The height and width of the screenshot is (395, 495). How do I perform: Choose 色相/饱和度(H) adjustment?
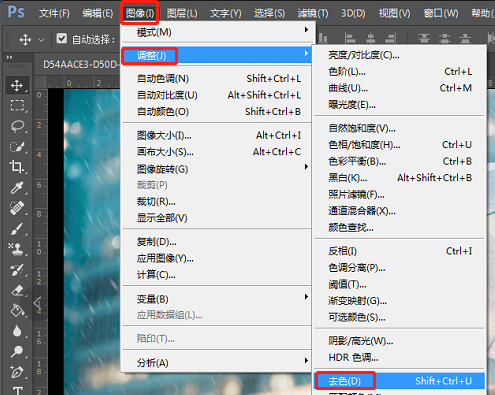coord(399,145)
